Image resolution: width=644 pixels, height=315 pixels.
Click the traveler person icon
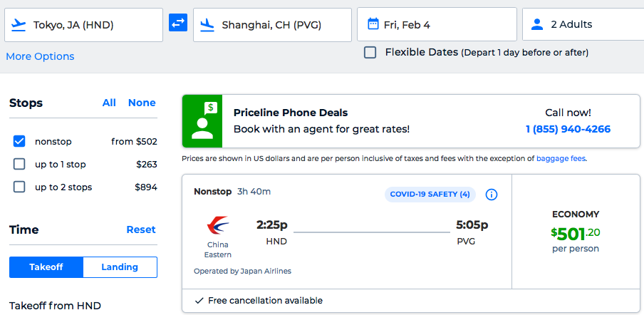(x=537, y=24)
